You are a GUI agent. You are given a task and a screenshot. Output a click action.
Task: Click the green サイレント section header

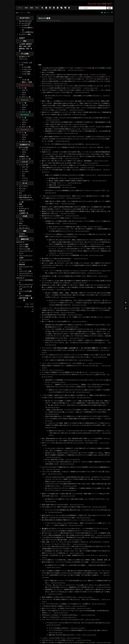(25, 100)
